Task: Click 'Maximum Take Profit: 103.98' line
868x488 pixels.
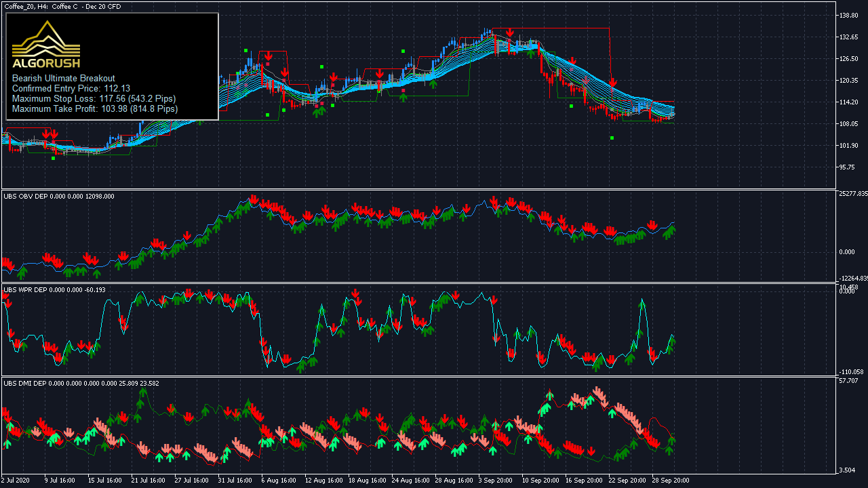Action: (x=95, y=109)
